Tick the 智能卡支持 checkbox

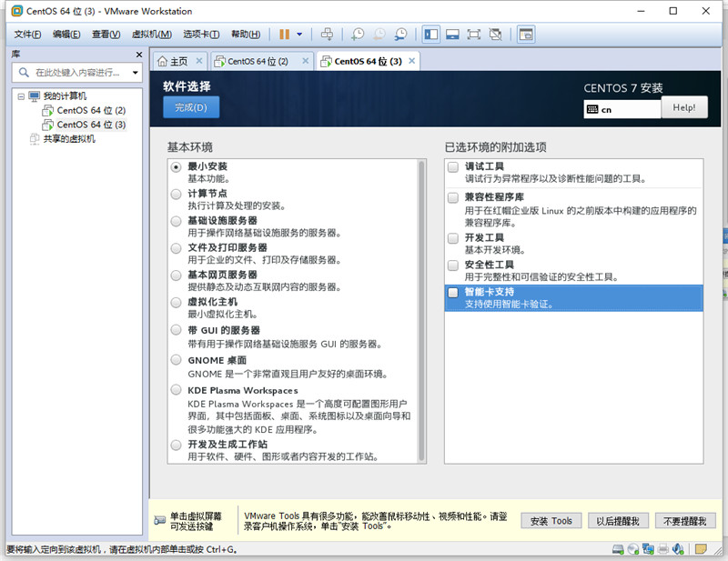tap(453, 293)
